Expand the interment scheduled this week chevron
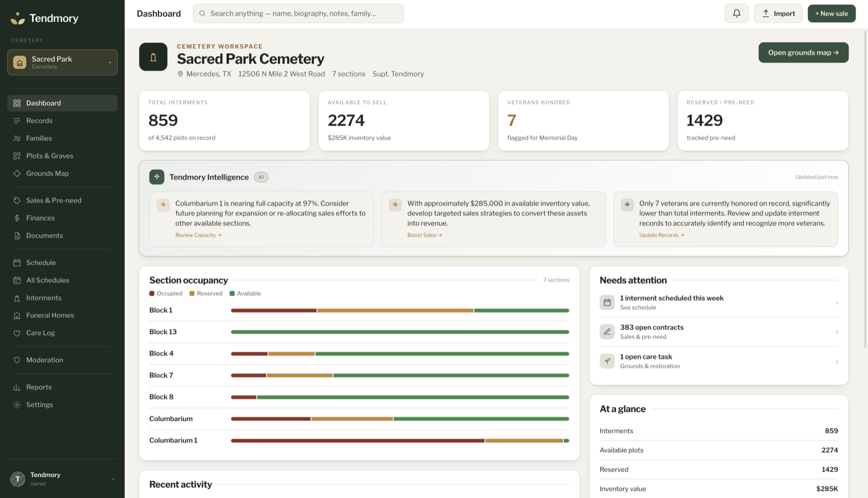Screen dimensions: 868x498 coord(837,303)
